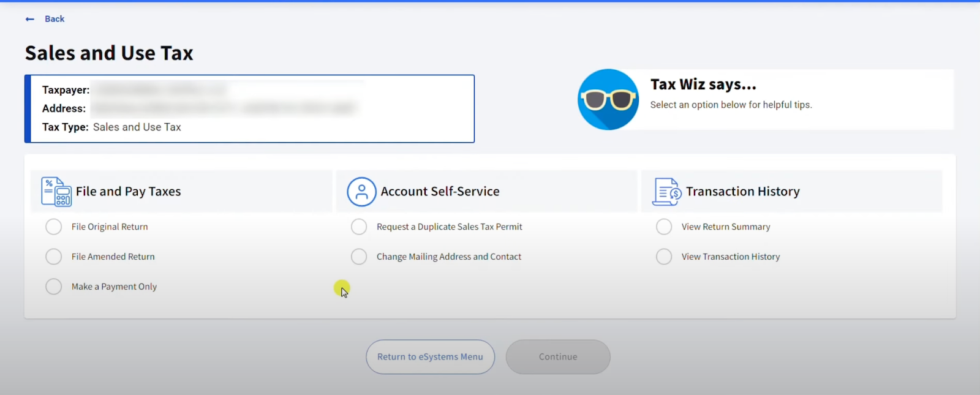
Task: Click the Transaction History heading
Action: [743, 192]
